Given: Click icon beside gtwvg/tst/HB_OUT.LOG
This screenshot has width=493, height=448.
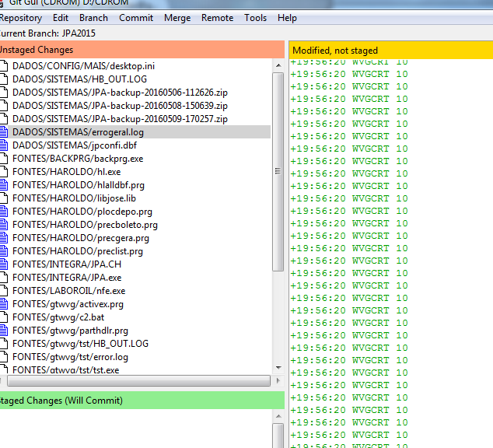Looking at the screenshot, I should pyautogui.click(x=3, y=344).
